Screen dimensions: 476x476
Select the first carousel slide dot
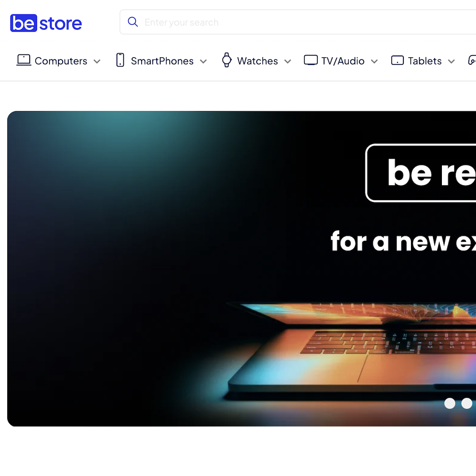tap(450, 403)
